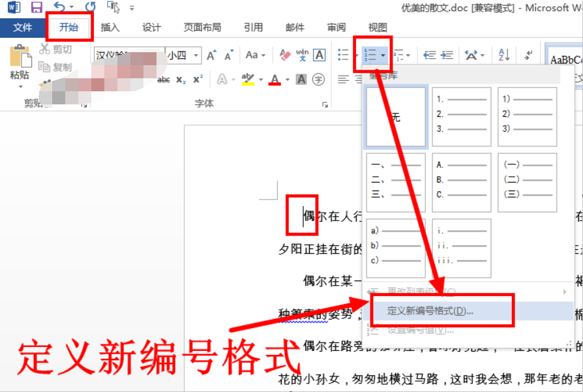Open the Change Case (Aa) dropdown
This screenshot has width=583, height=392.
tap(252, 55)
